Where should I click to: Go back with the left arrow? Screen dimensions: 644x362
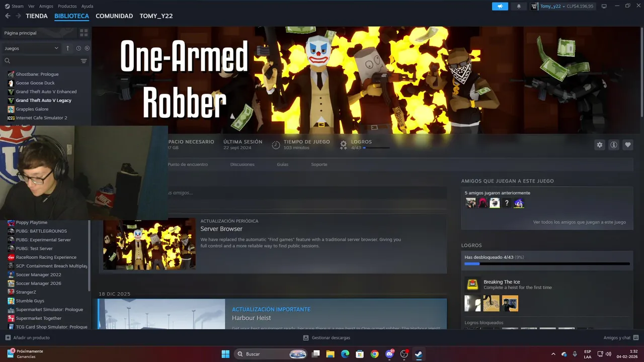point(8,16)
